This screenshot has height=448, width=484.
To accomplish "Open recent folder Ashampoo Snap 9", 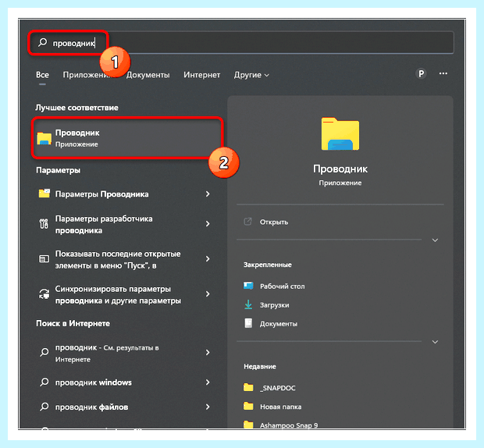I will [289, 425].
